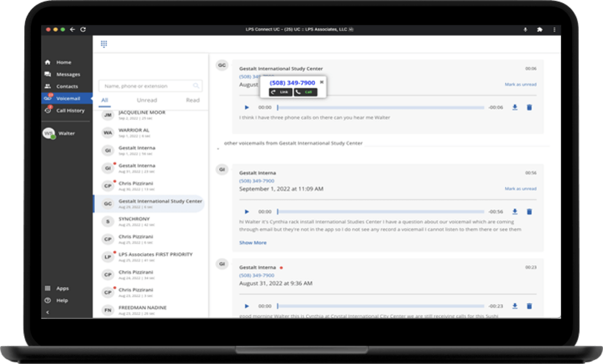Play the 00:06 voicemail
Screen dimensions: 603x364
pyautogui.click(x=247, y=108)
